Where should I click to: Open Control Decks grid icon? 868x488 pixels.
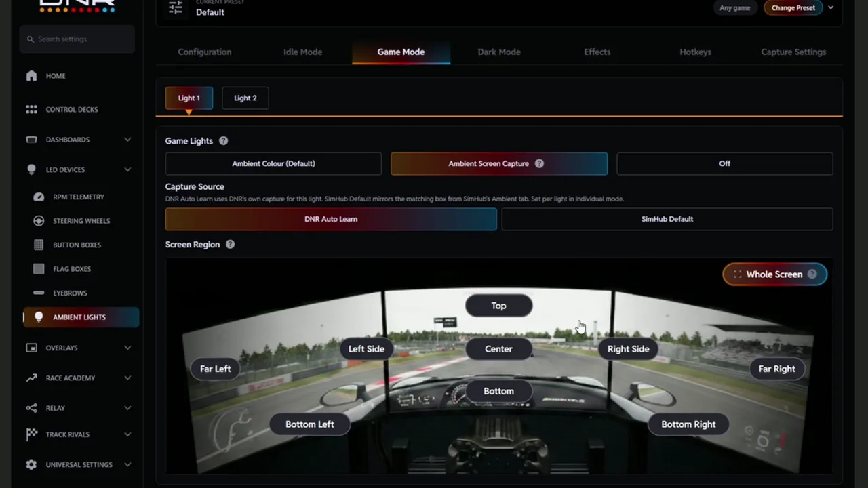coord(31,109)
